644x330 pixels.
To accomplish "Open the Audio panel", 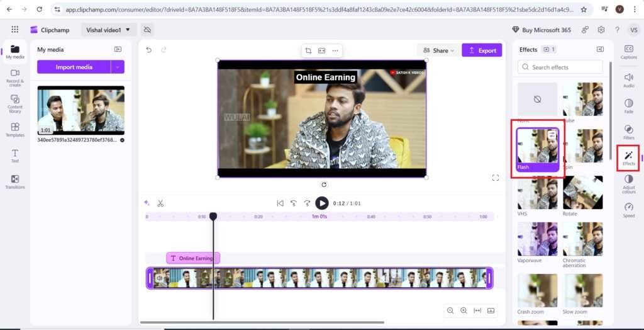I will tap(629, 80).
